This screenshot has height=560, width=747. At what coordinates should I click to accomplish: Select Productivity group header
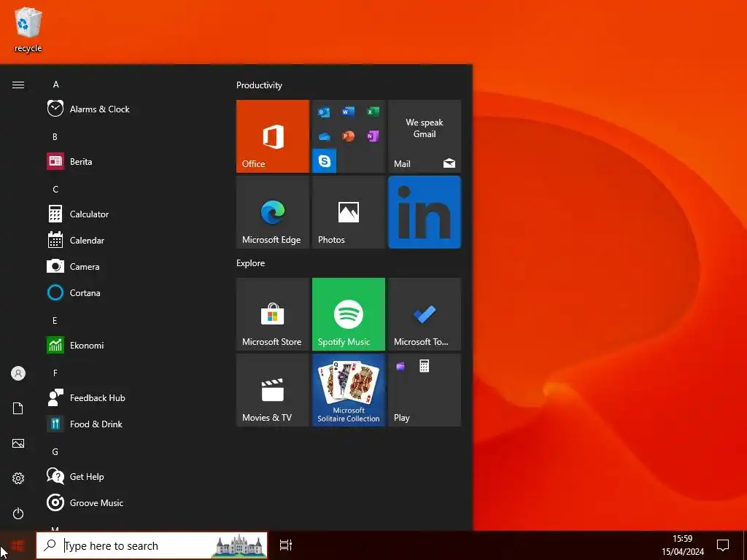(x=259, y=85)
